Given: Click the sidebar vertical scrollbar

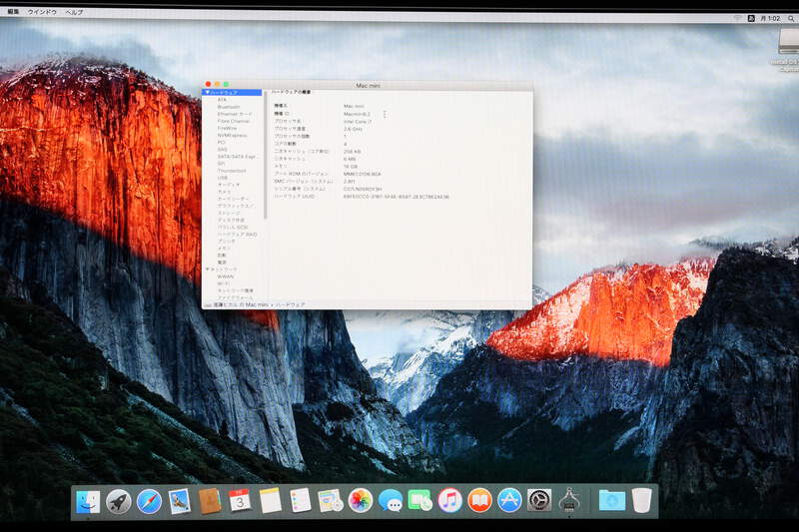Looking at the screenshot, I should [x=266, y=158].
